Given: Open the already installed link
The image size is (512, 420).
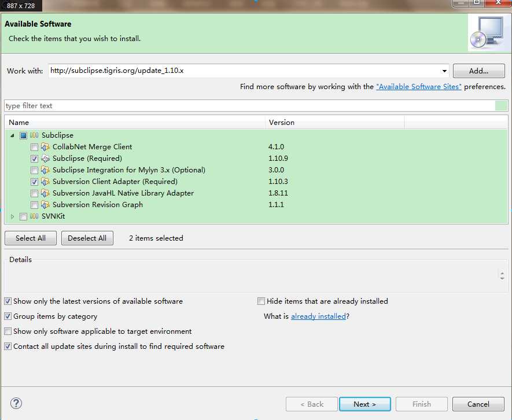Looking at the screenshot, I should coord(318,316).
